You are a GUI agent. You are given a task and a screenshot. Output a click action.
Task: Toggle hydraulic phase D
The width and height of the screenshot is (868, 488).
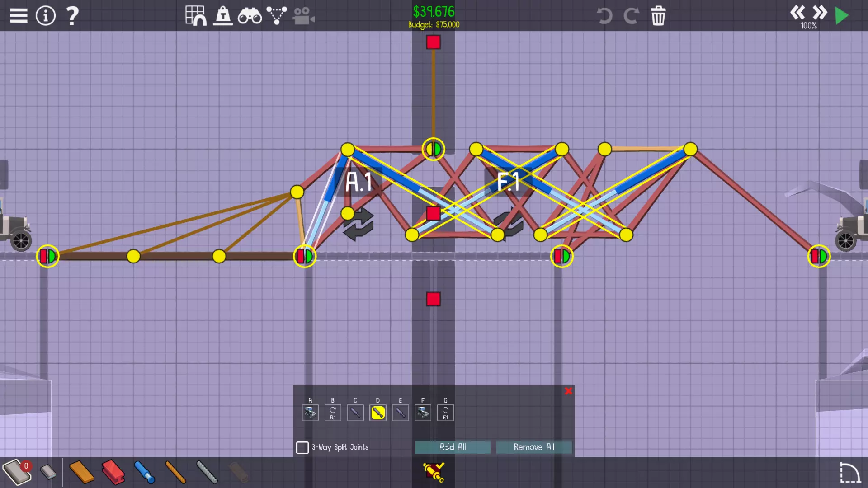coord(378,413)
